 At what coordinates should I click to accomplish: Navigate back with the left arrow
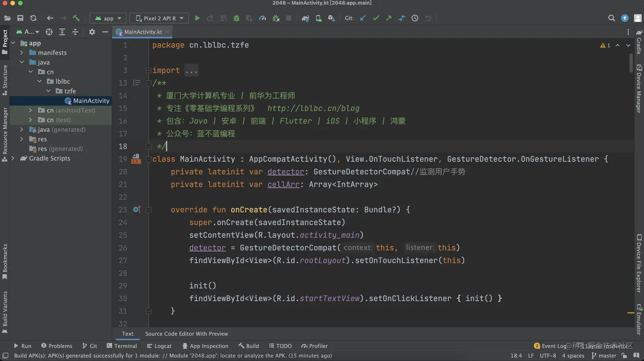point(50,18)
